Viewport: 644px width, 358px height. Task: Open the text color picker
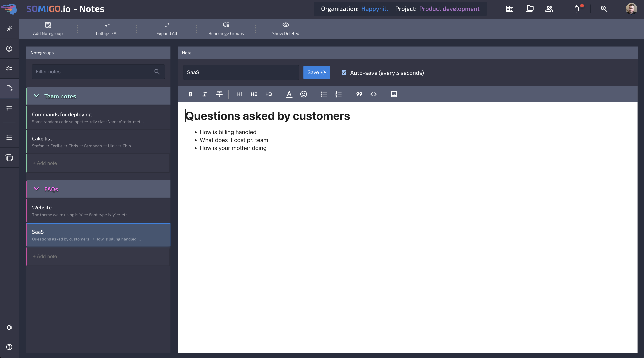coord(289,94)
